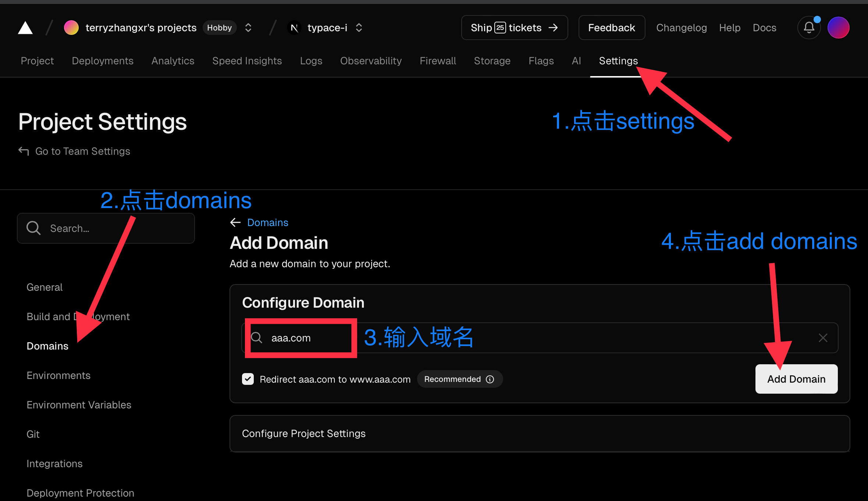Click the arrow in Ship tickets button
This screenshot has height=501, width=868.
pyautogui.click(x=553, y=28)
